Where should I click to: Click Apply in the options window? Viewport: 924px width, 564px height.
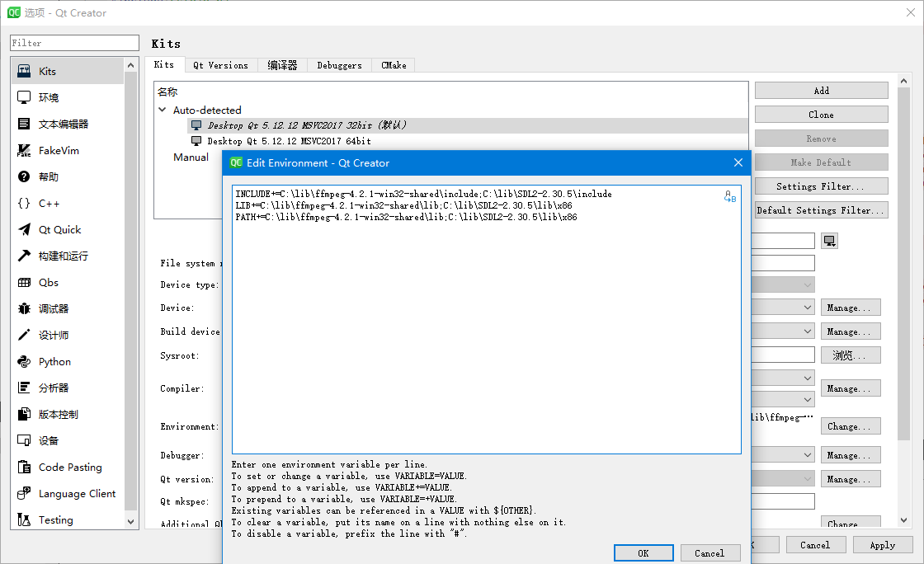tap(882, 545)
